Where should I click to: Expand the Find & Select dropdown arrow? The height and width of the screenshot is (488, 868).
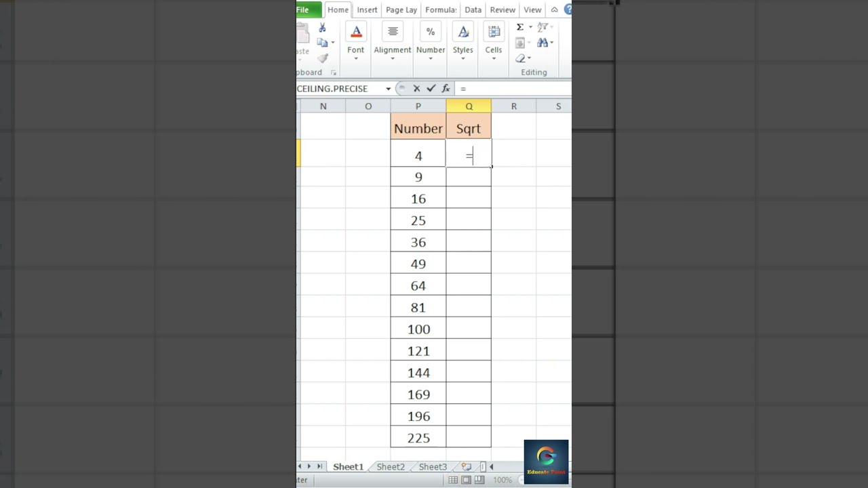point(552,43)
